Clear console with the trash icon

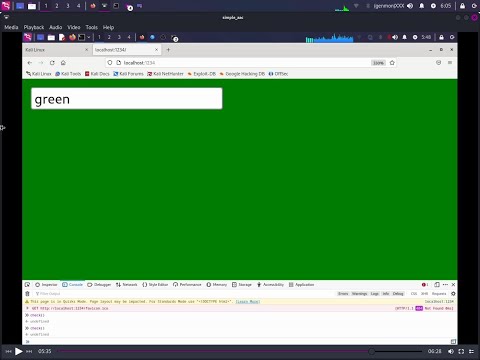(x=27, y=294)
